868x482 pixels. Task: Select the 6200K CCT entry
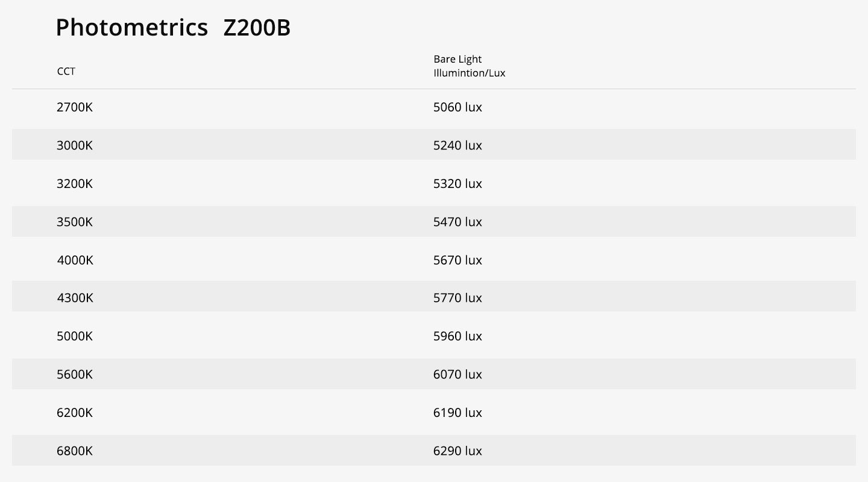coord(75,413)
